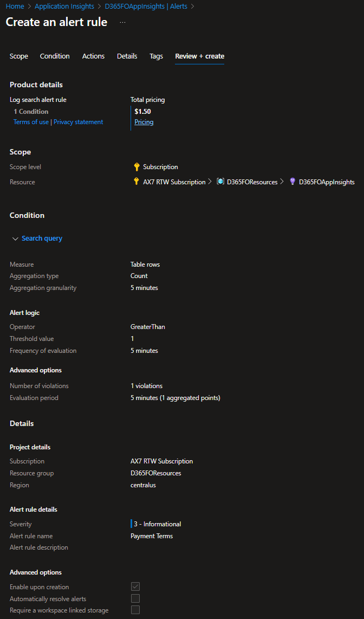Screen dimensions: 364x619
Task: Click the chevron after AX7 RTW Subscription resource
Action: (210, 182)
